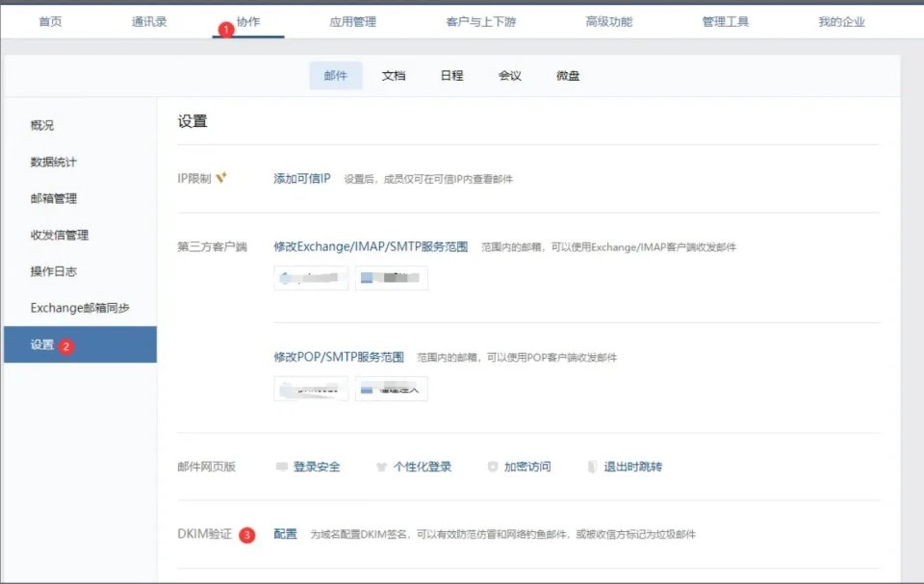Switch to the 文档 tab
This screenshot has width=924, height=584.
click(394, 74)
